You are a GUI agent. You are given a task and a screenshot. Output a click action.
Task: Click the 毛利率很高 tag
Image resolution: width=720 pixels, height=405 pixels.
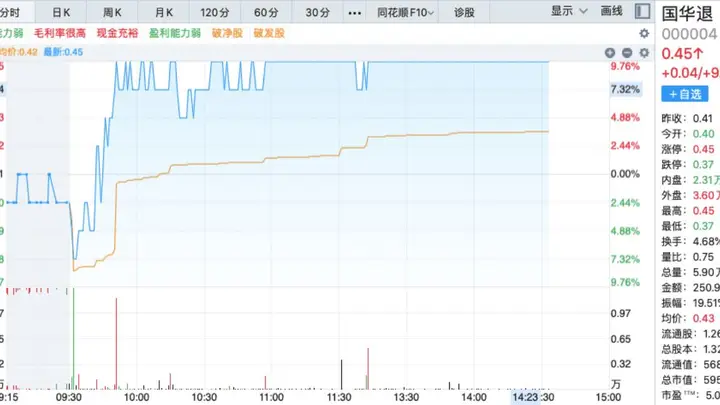tap(60, 33)
